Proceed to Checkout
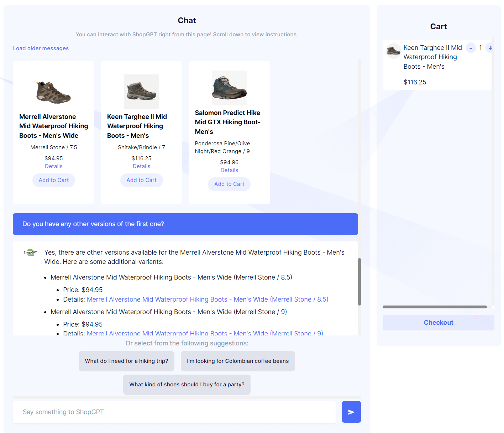This screenshot has height=433, width=504. click(438, 323)
